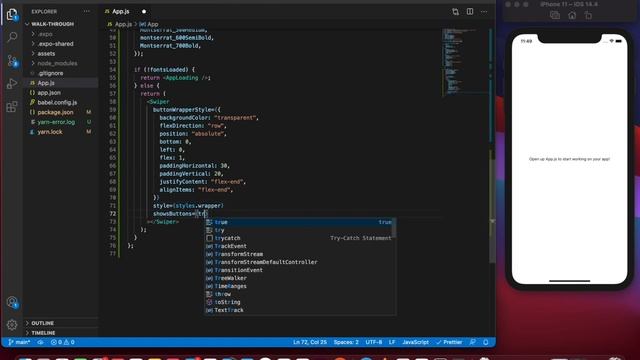Screen dimensions: 640x360
Task: Open the Manage gear icon
Action: tap(12, 325)
